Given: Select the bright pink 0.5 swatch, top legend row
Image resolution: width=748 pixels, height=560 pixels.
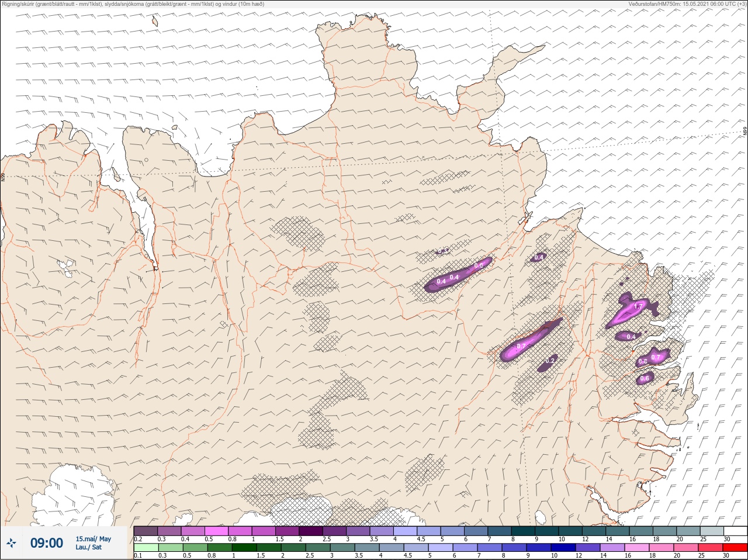Looking at the screenshot, I should coord(217,531).
